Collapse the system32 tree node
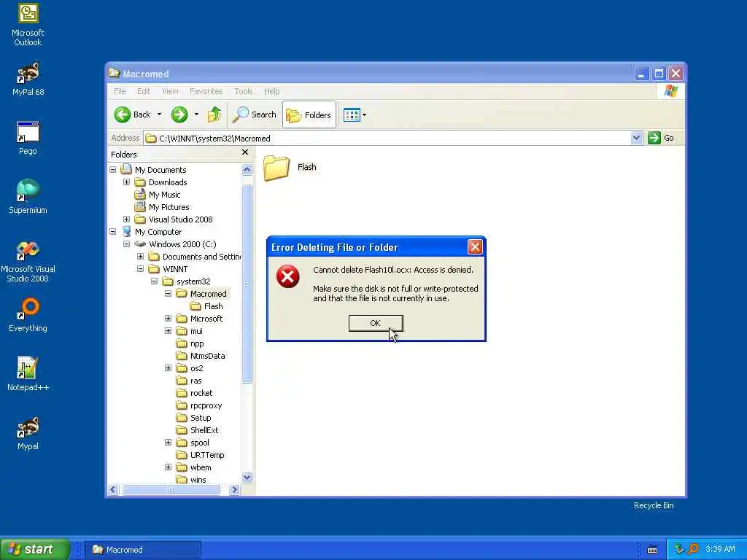The image size is (747, 560). pos(155,281)
